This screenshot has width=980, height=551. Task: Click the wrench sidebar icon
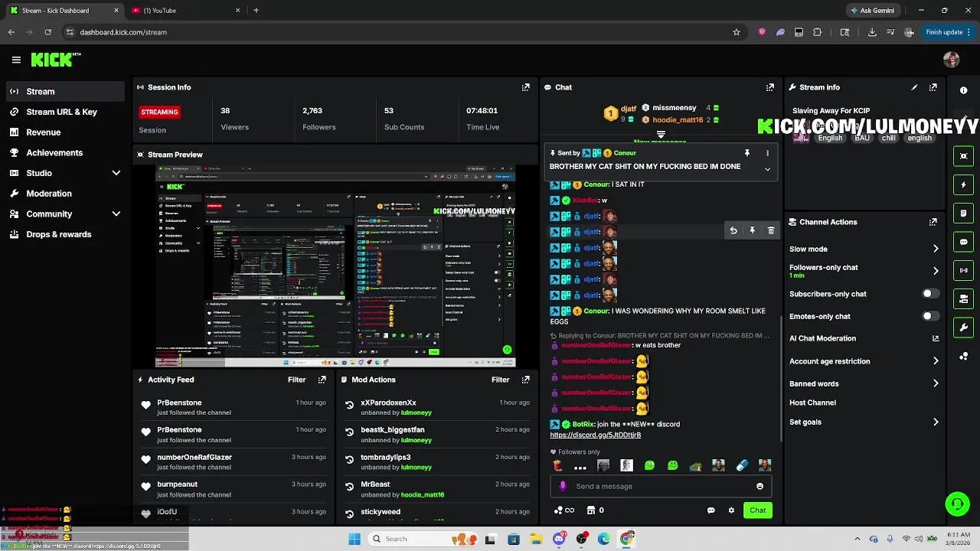963,328
